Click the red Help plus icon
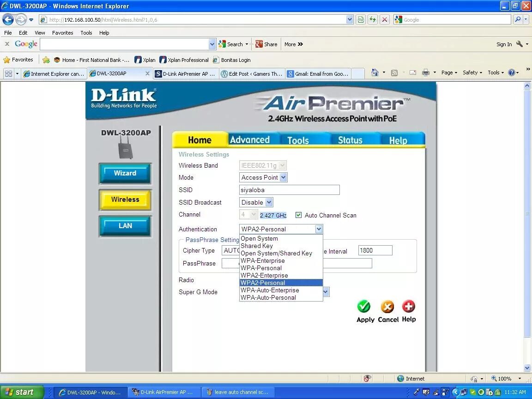Image resolution: width=532 pixels, height=399 pixels. pyautogui.click(x=409, y=306)
